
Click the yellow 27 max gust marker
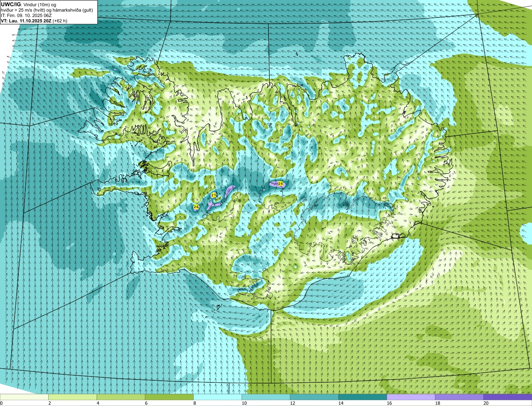tap(214, 195)
